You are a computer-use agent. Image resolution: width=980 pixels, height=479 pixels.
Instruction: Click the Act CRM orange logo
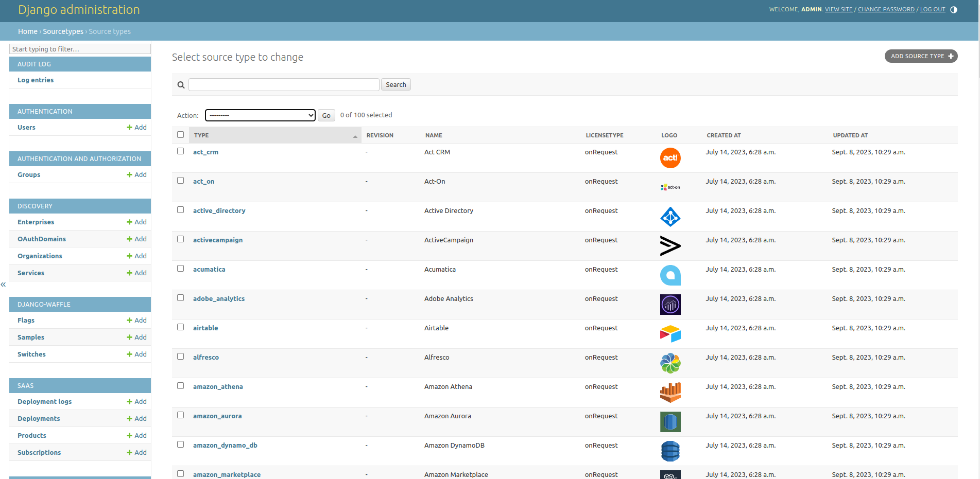670,158
